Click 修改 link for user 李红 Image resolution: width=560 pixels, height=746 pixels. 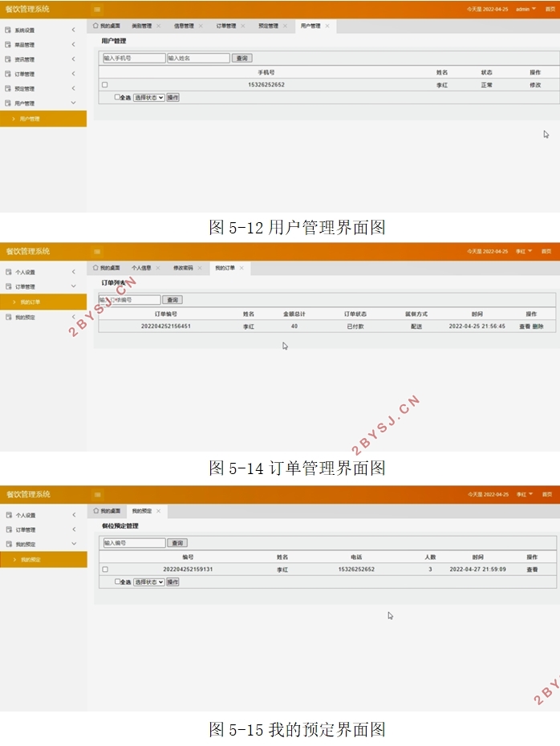[x=535, y=85]
